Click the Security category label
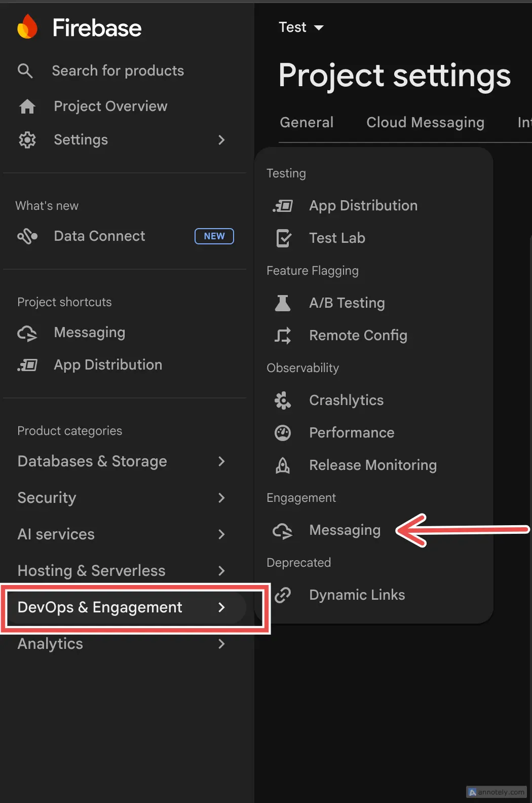This screenshot has width=532, height=803. pyautogui.click(x=47, y=498)
